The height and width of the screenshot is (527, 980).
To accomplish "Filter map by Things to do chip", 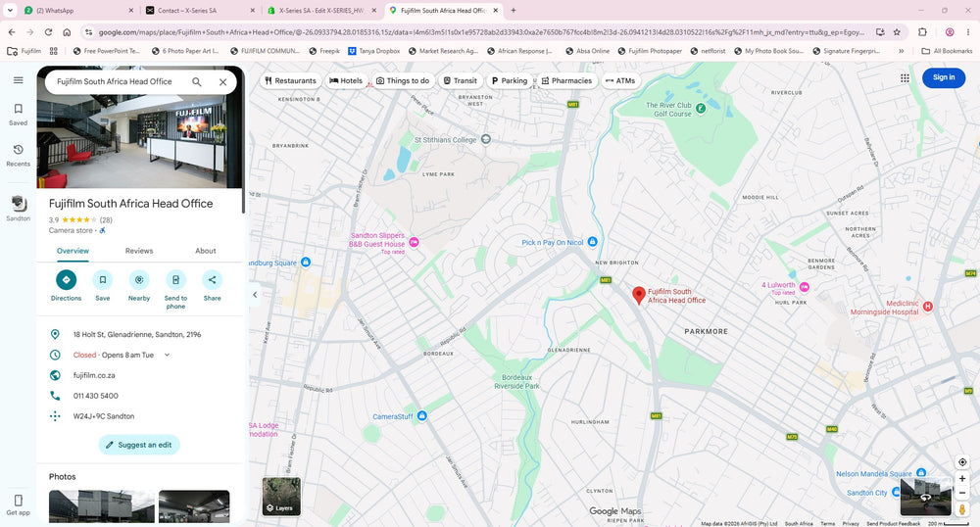I will pyautogui.click(x=403, y=80).
